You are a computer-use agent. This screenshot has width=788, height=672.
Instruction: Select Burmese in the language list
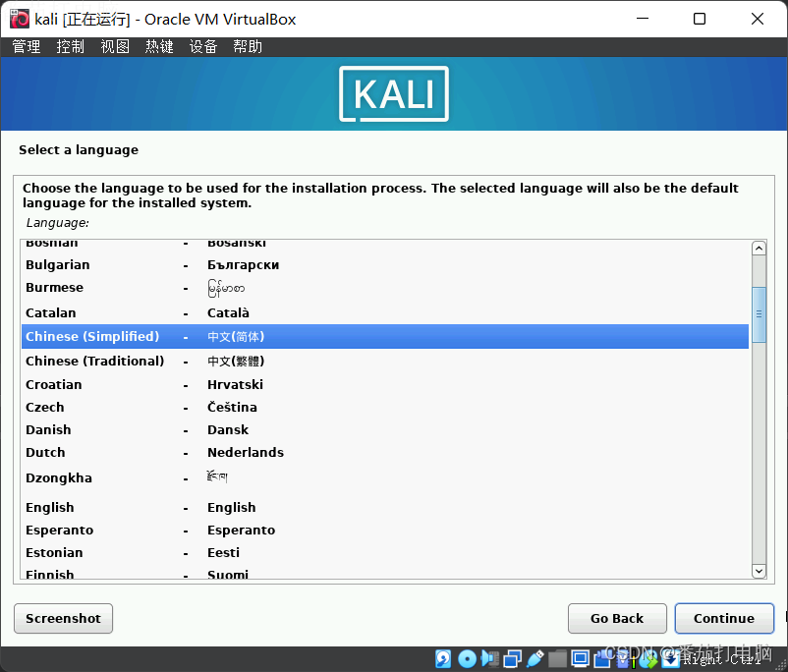click(x=385, y=288)
